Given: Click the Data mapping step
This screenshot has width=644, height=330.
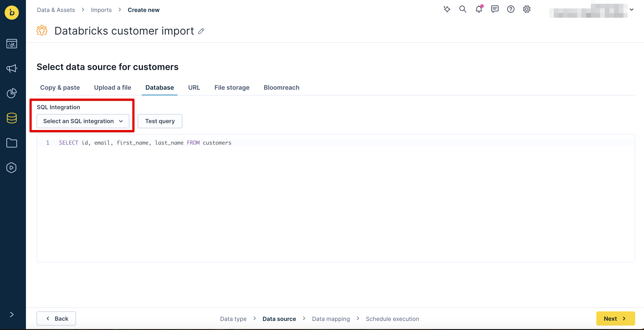Looking at the screenshot, I should pyautogui.click(x=331, y=319).
